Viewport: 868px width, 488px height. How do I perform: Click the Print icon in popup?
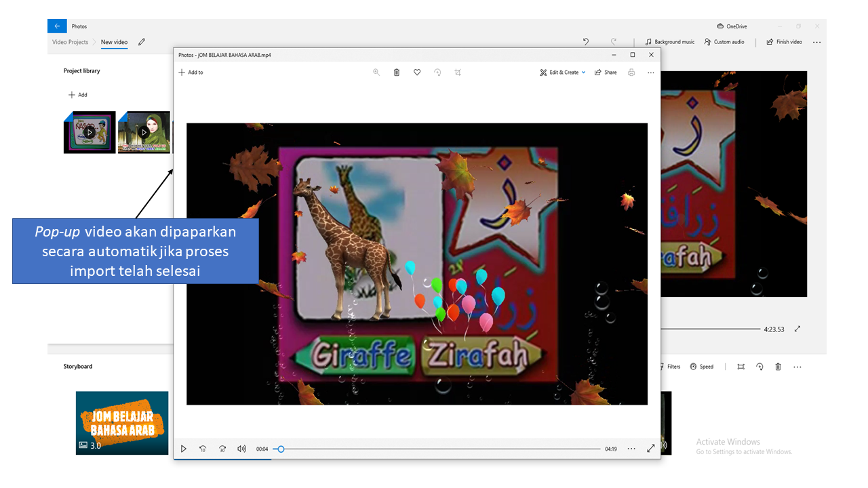click(631, 73)
